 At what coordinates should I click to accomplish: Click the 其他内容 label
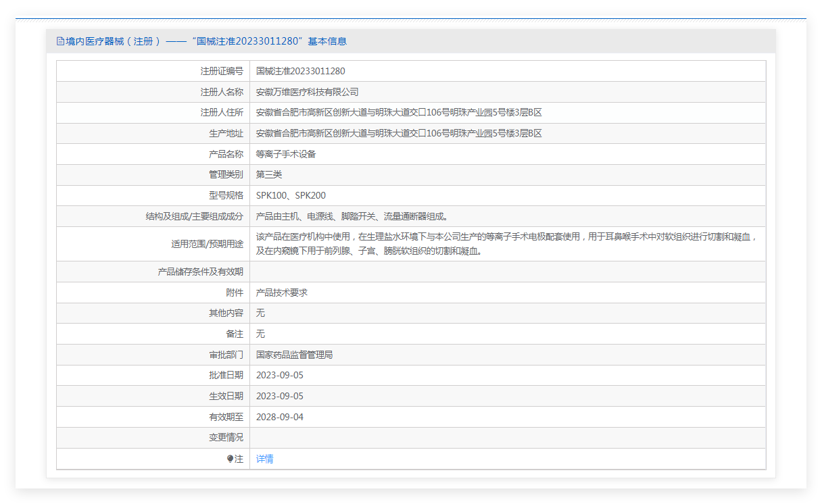tap(226, 313)
